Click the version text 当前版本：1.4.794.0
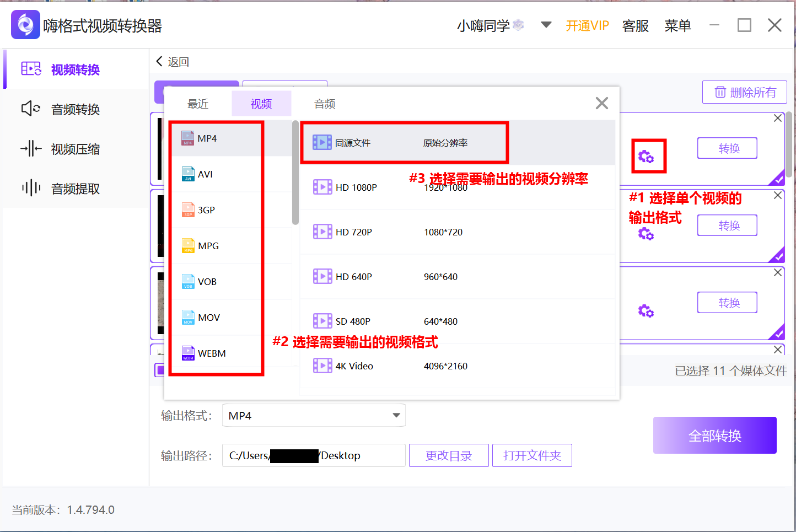 coord(63,510)
